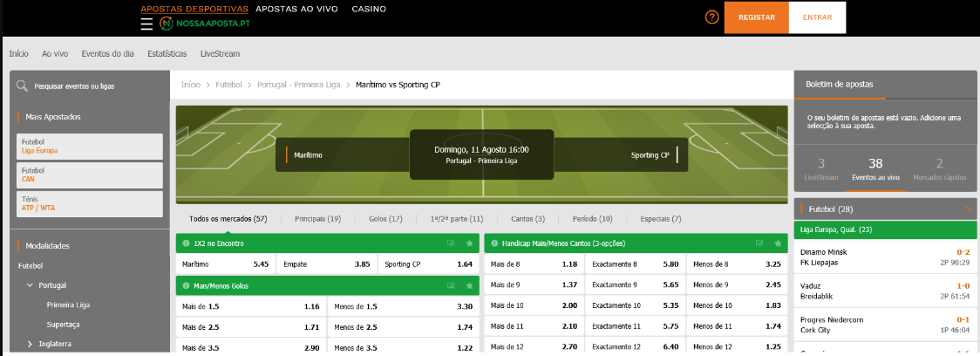Favorite the Mais/Menos Golos market star
Image resolution: width=980 pixels, height=356 pixels.
tap(469, 285)
